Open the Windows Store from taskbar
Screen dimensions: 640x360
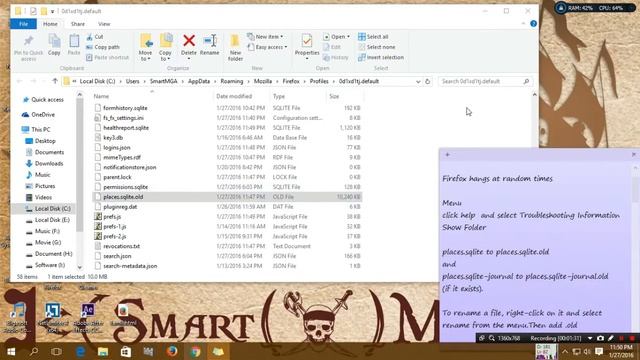tap(126, 351)
